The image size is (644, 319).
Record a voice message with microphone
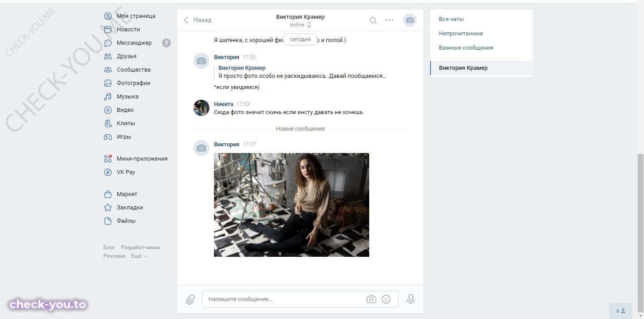(x=411, y=299)
